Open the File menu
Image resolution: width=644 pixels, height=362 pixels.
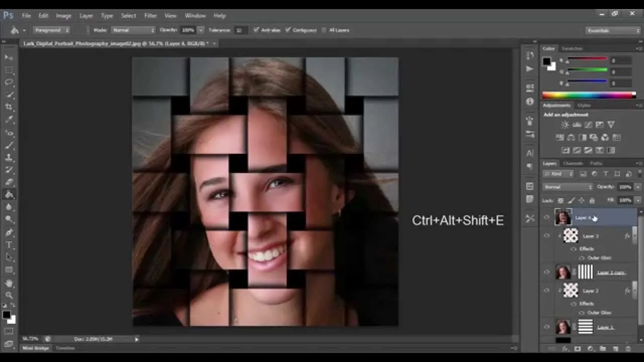click(x=26, y=16)
